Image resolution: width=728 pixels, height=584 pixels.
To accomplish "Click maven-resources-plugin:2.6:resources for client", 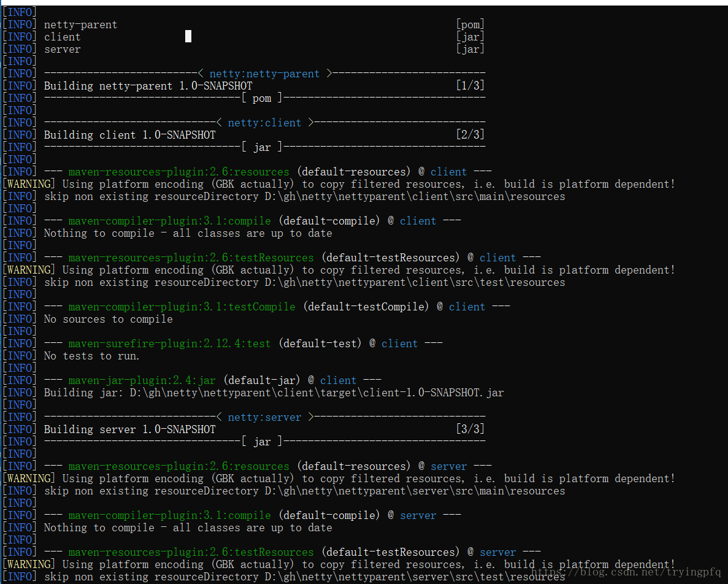I will [178, 172].
